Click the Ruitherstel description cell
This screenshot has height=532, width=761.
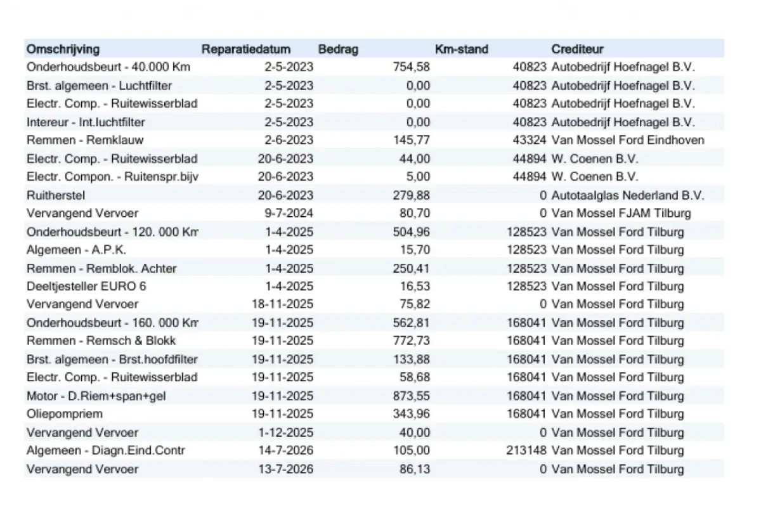tap(56, 195)
